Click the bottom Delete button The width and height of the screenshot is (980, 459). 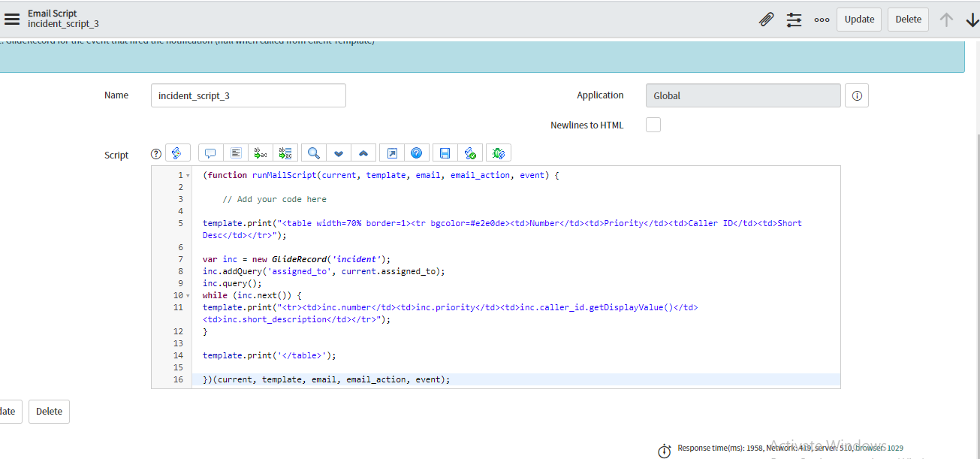49,411
